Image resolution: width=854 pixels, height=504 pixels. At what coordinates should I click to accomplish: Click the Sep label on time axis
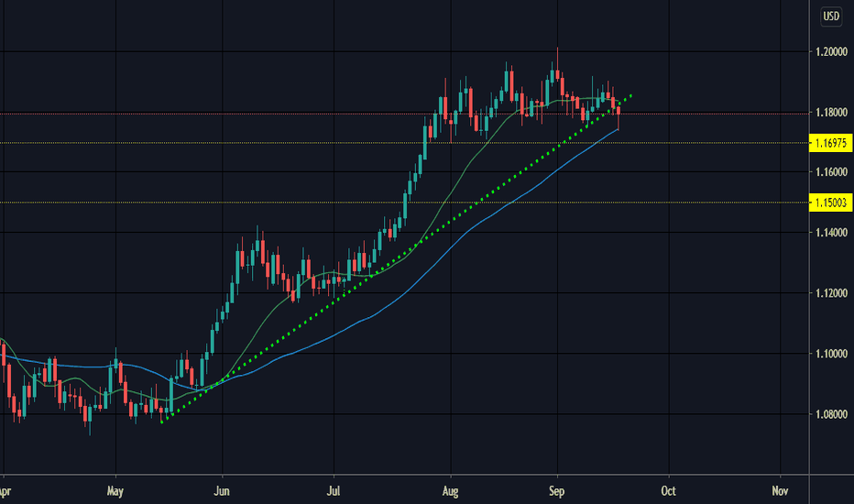click(x=556, y=491)
